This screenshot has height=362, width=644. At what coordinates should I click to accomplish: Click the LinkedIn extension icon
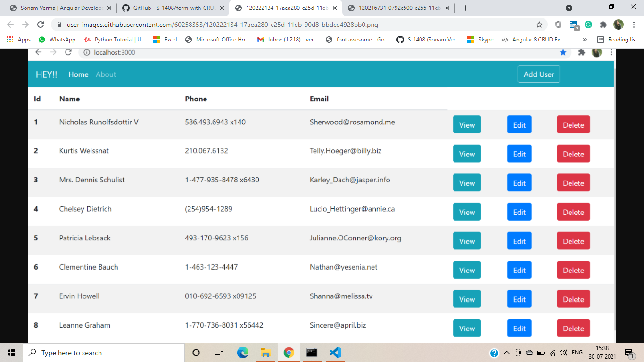point(572,24)
